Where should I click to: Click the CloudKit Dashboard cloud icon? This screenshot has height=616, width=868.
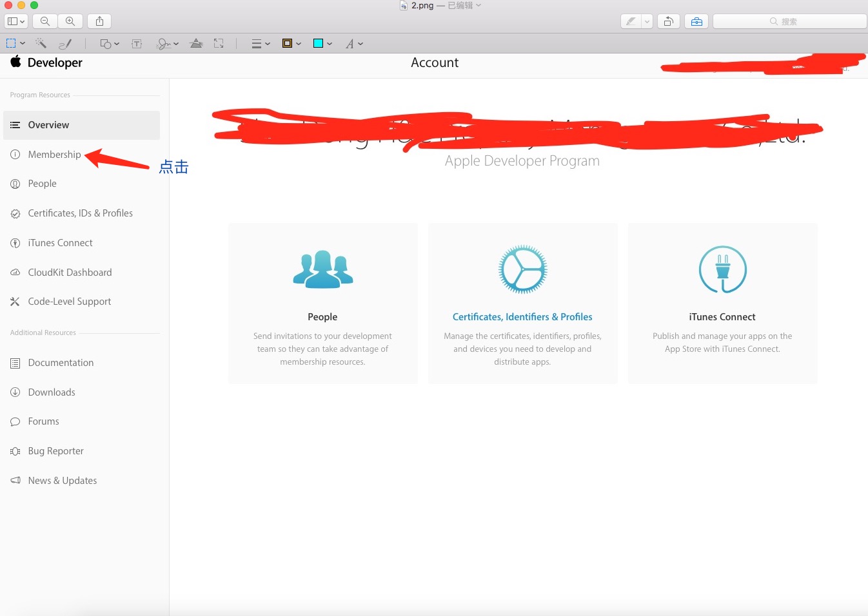click(x=15, y=273)
